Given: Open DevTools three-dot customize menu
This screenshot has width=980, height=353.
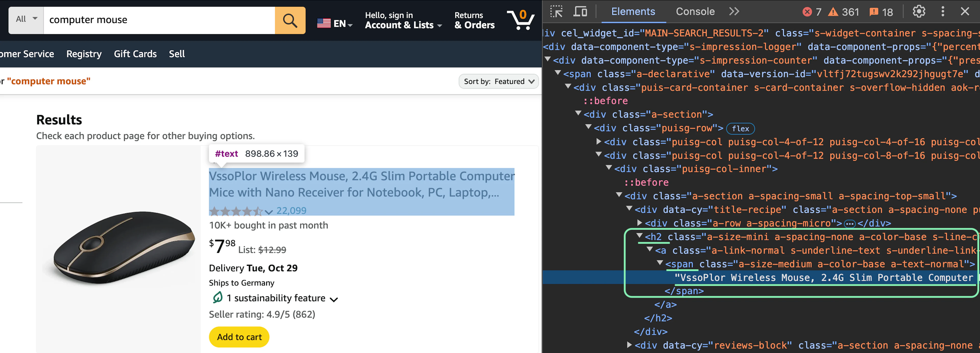Looking at the screenshot, I should (x=943, y=11).
